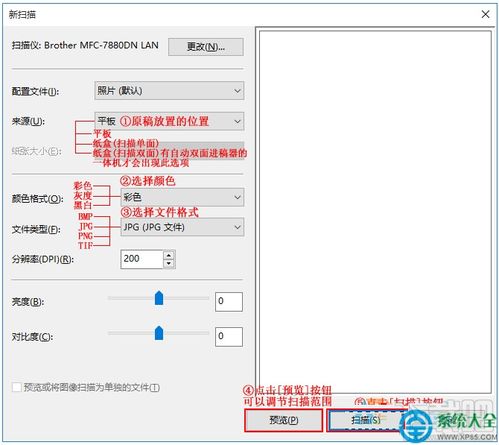This screenshot has height=445, width=499.
Task: Click the disabled 纸张大小 paper size dropdown
Action: [169, 151]
